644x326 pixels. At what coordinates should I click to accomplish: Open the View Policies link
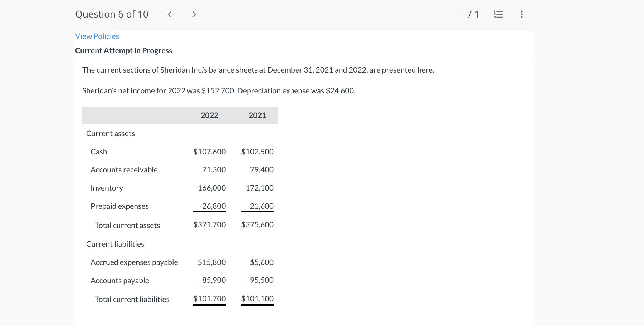pyautogui.click(x=97, y=36)
